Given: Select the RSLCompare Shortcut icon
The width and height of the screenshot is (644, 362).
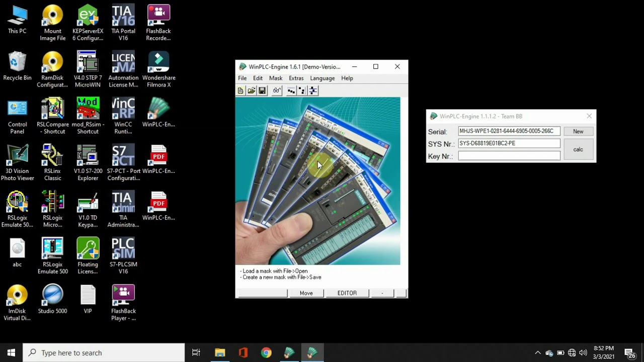Looking at the screenshot, I should point(52,117).
